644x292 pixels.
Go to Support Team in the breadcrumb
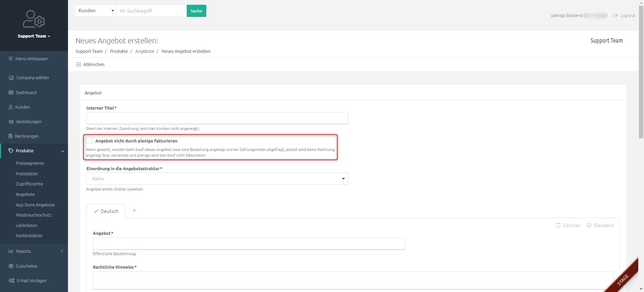pyautogui.click(x=89, y=51)
